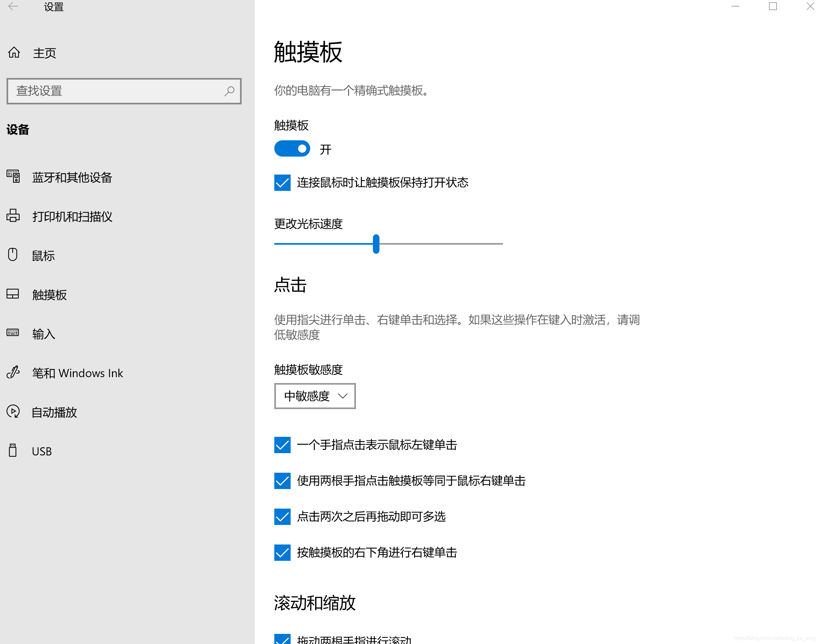
Task: Click the USB icon in sidebar
Action: tap(13, 450)
